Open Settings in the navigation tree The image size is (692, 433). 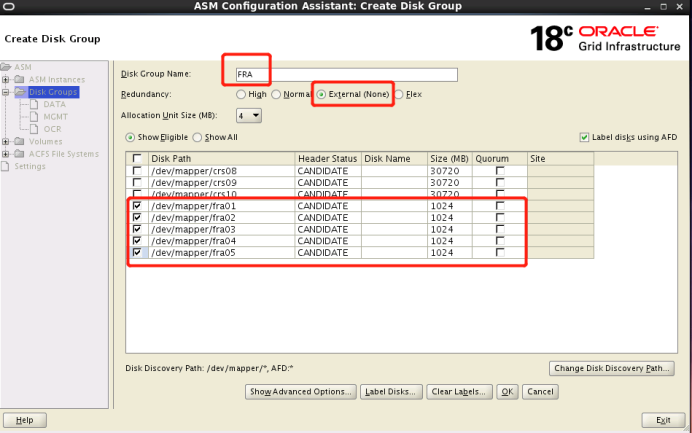[30, 166]
